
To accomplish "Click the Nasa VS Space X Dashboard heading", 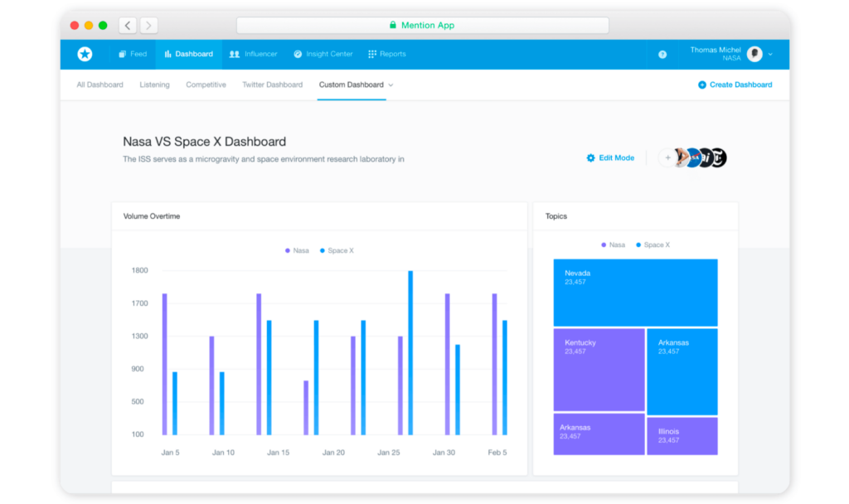I will coord(204,141).
